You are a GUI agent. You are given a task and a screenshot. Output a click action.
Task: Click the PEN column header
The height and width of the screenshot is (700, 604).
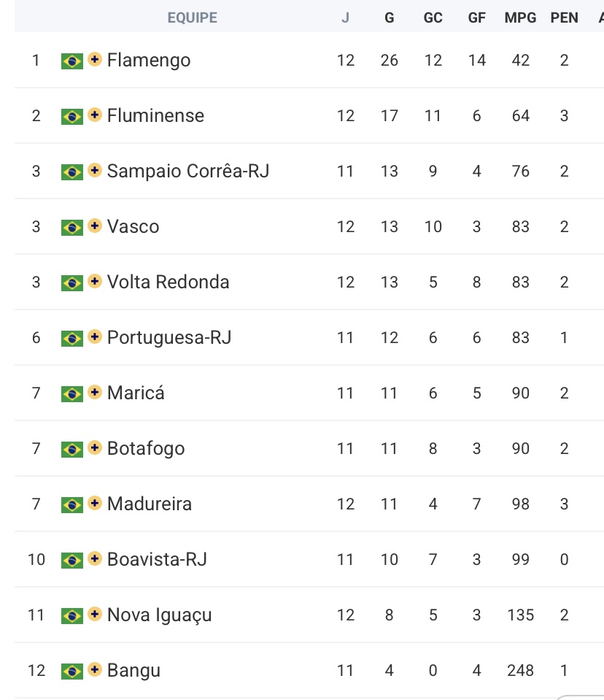point(565,18)
